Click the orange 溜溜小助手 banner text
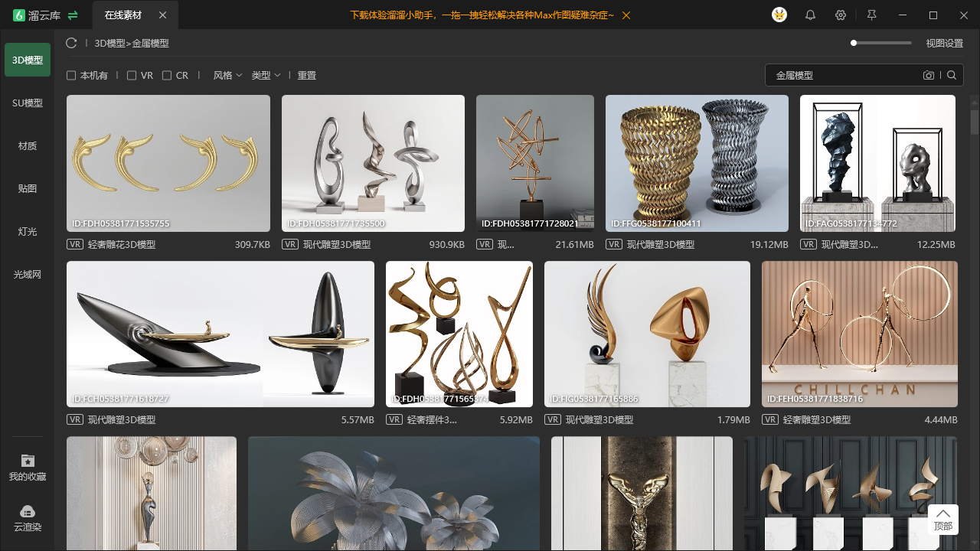The width and height of the screenshot is (980, 551). tap(482, 15)
